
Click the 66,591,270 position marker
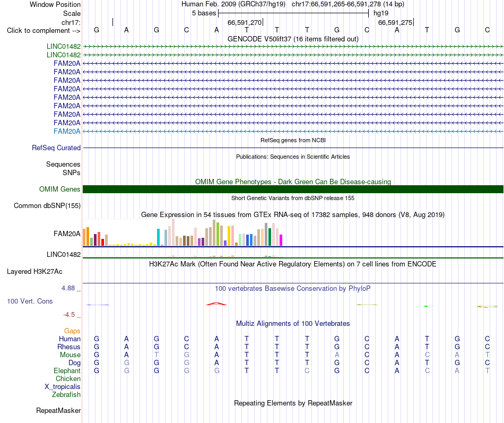245,22
